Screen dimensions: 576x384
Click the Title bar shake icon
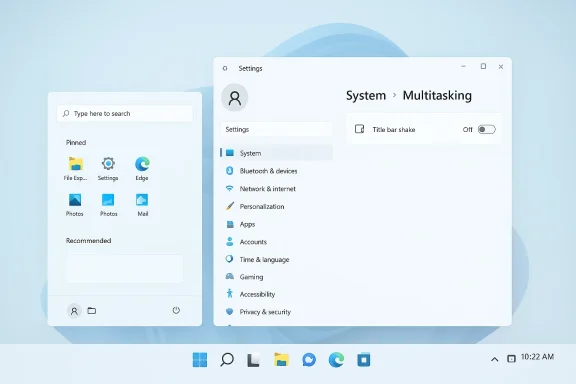[359, 129]
